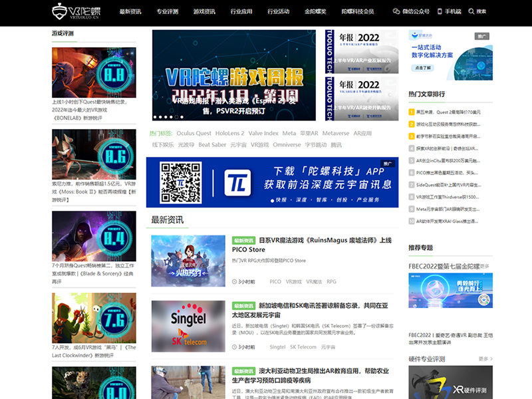Open the 微信公众号 WeChat icon
532x399 pixels.
pos(396,11)
